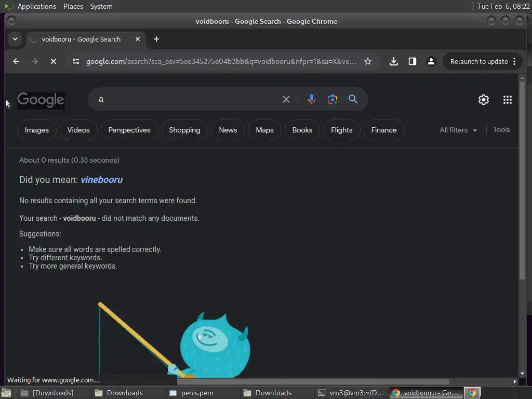Open Google quick settings gear
Image resolution: width=532 pixels, height=399 pixels.
pyautogui.click(x=484, y=100)
